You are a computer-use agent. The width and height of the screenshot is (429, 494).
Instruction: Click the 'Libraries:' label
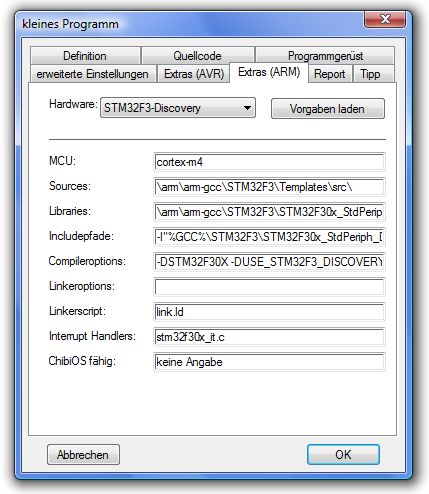[x=70, y=211]
